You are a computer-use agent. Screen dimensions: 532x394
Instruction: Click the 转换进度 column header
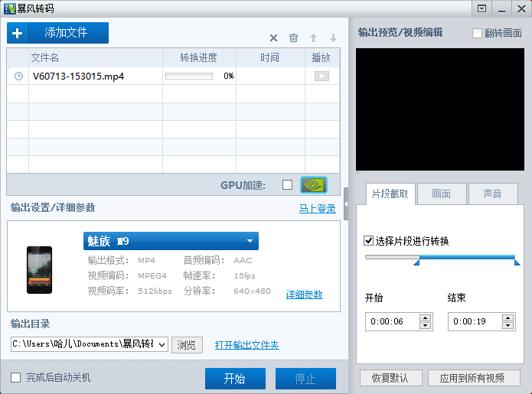click(199, 57)
